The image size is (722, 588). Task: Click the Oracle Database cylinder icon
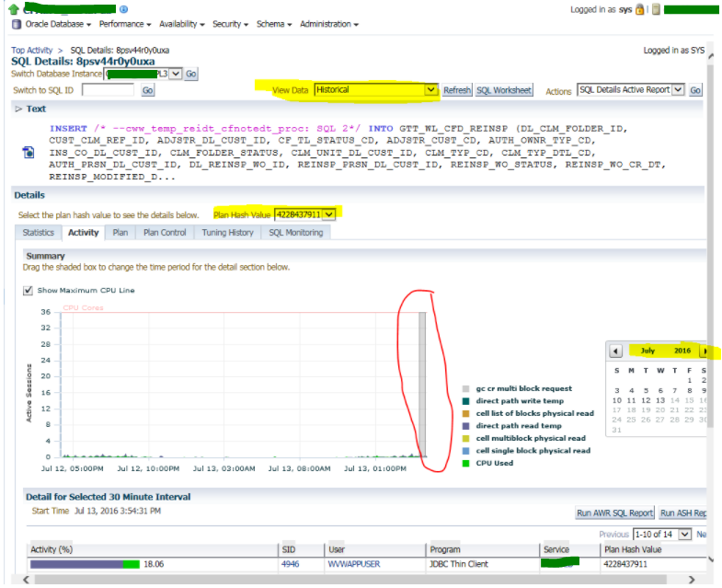tap(17, 25)
